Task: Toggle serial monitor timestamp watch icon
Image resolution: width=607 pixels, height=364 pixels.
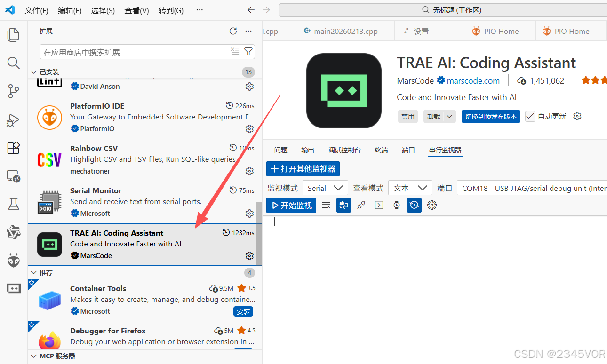Action: click(397, 205)
